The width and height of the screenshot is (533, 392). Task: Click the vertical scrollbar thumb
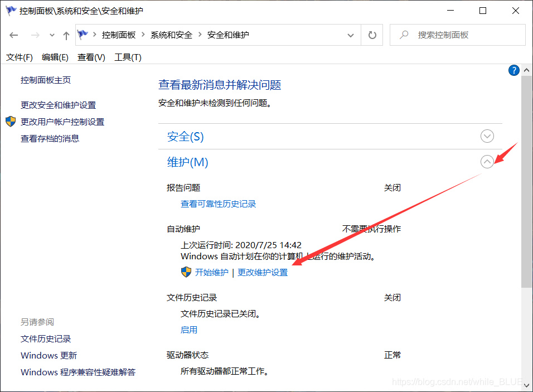[x=526, y=182]
